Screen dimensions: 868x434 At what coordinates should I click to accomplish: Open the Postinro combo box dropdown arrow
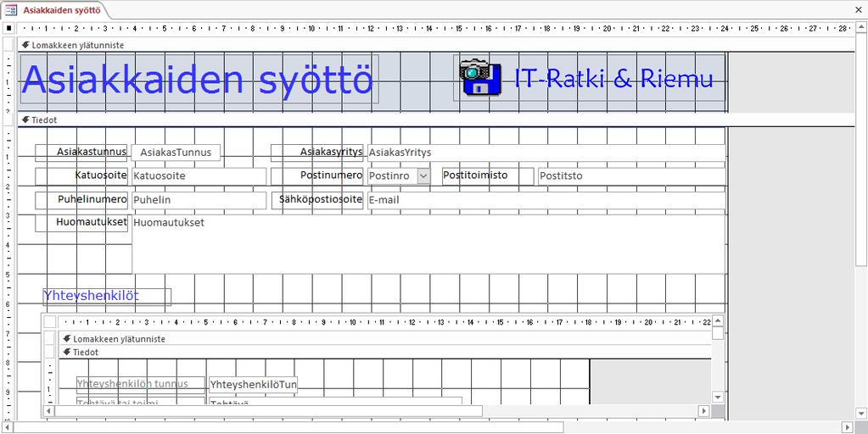[423, 175]
